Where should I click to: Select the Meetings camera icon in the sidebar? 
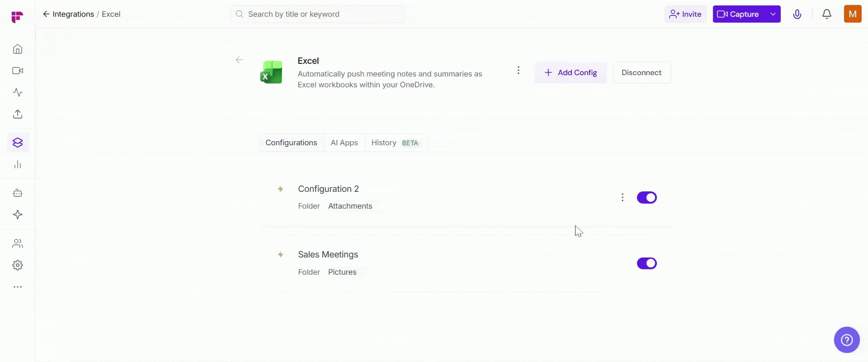point(17,71)
